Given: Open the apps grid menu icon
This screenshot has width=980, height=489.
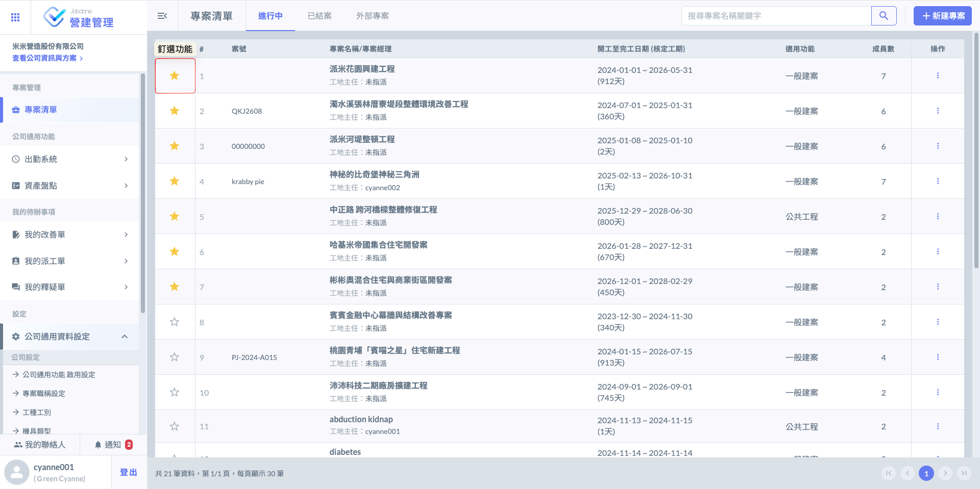Looking at the screenshot, I should tap(15, 17).
